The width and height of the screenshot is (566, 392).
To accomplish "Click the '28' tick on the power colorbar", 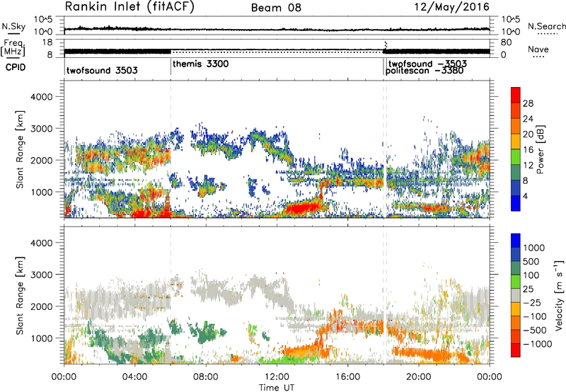I will click(528, 103).
